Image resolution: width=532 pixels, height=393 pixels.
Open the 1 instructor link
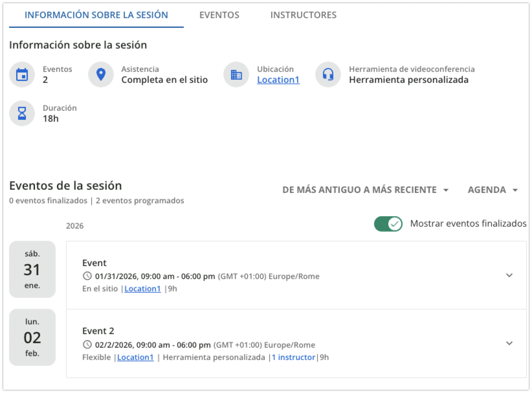[x=294, y=357]
